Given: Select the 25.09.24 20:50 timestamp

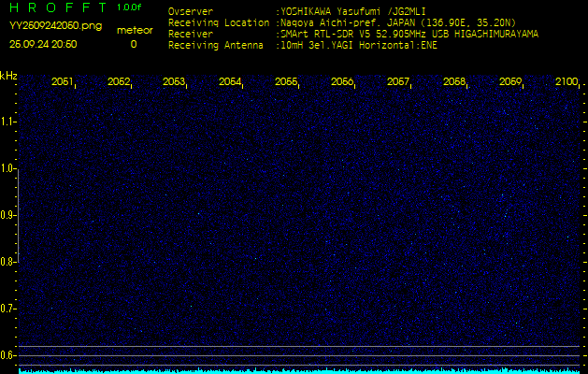Looking at the screenshot, I should pyautogui.click(x=43, y=44).
